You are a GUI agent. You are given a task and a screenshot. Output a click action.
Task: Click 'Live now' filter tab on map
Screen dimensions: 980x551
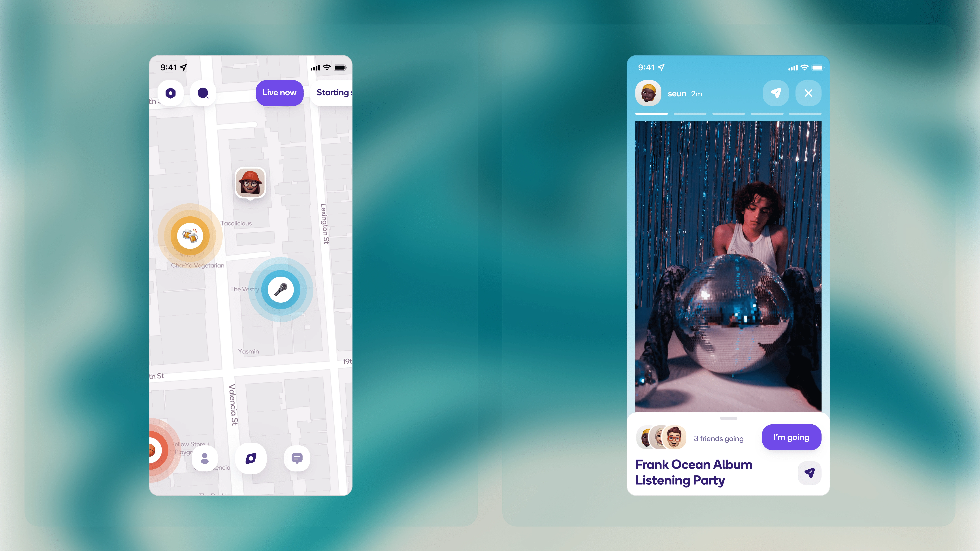point(279,92)
